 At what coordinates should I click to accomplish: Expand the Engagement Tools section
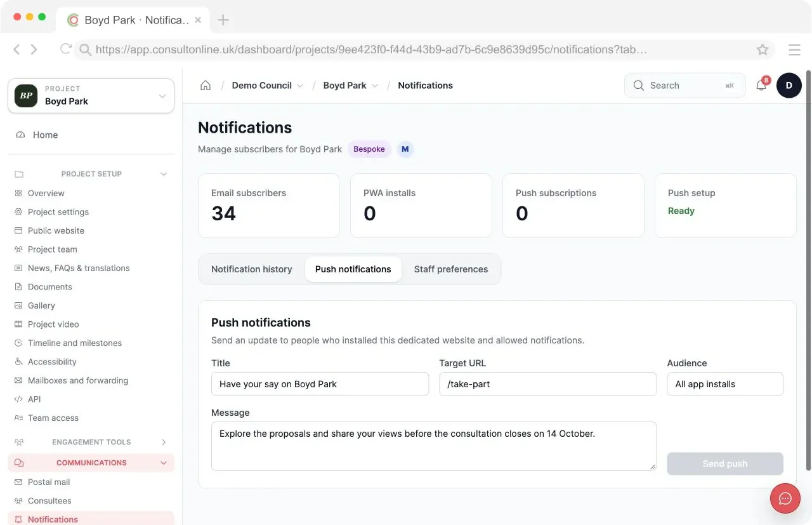[x=91, y=442]
